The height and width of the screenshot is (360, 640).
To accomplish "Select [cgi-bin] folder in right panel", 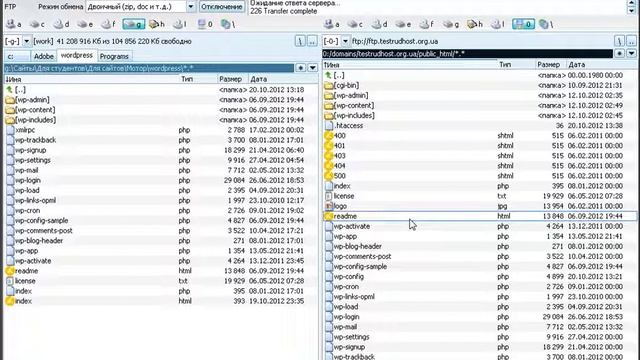I will pyautogui.click(x=480, y=85).
